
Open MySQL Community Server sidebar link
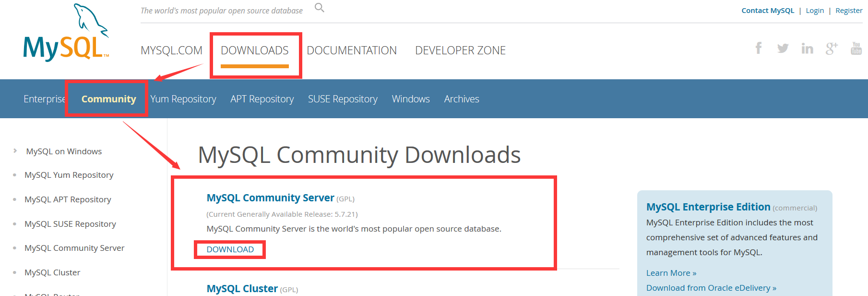pos(74,248)
